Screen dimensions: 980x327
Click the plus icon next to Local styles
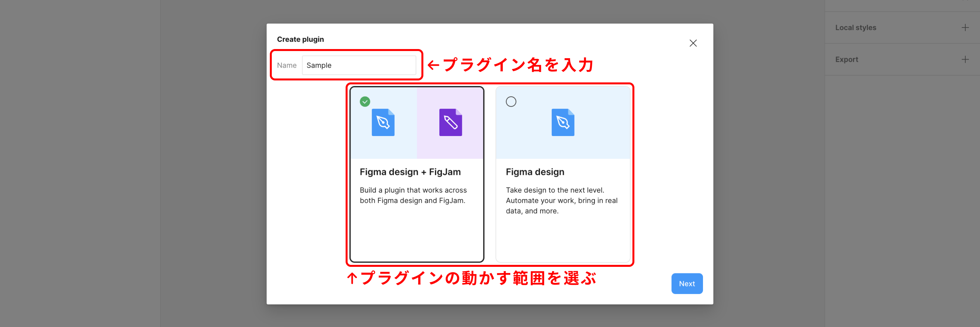[x=965, y=27]
